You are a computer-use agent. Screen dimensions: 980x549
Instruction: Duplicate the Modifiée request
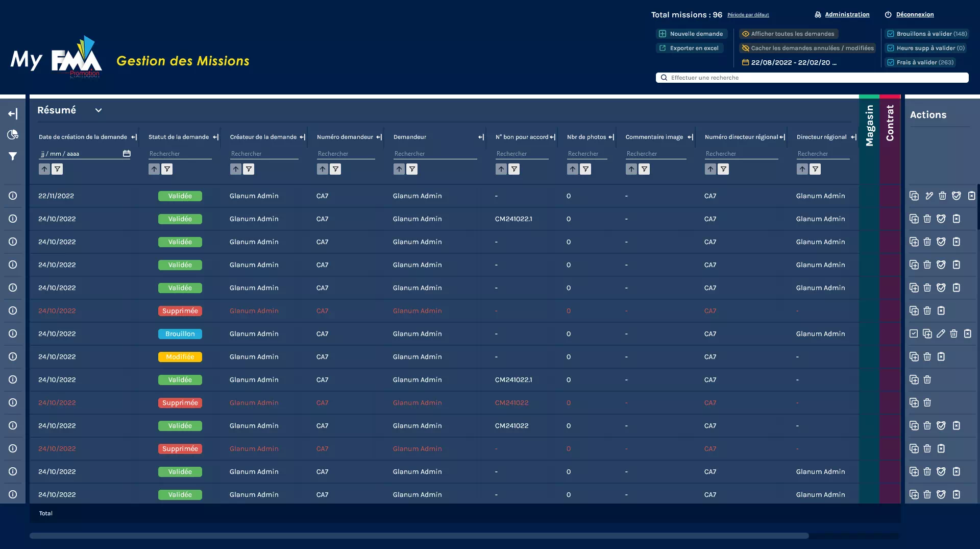[x=914, y=356]
